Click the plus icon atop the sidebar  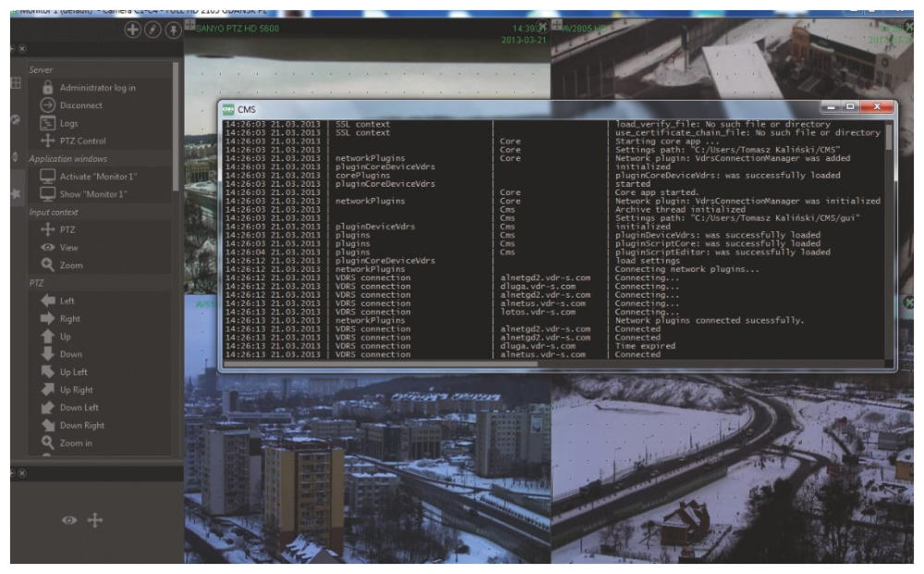point(133,30)
